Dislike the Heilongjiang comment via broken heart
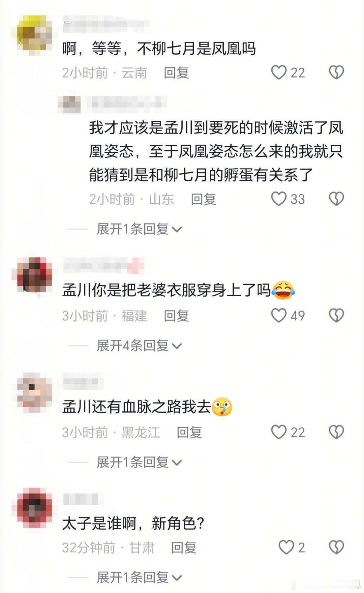Viewport: 364px width, 593px height. (336, 432)
